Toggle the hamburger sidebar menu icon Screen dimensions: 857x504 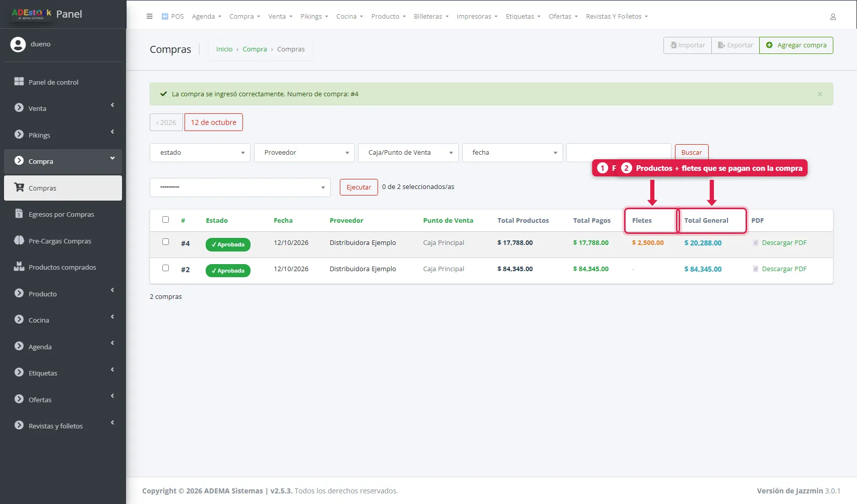coord(149,16)
